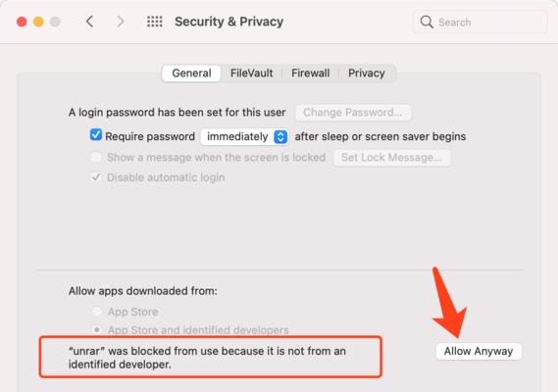Go forward with the right chevron
This screenshot has height=392, width=558.
tap(121, 22)
